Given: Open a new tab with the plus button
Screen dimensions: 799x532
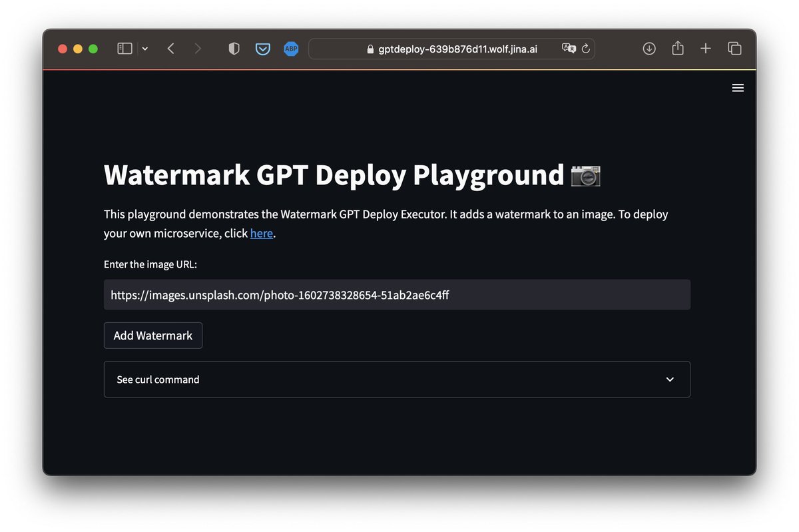Looking at the screenshot, I should pos(706,48).
